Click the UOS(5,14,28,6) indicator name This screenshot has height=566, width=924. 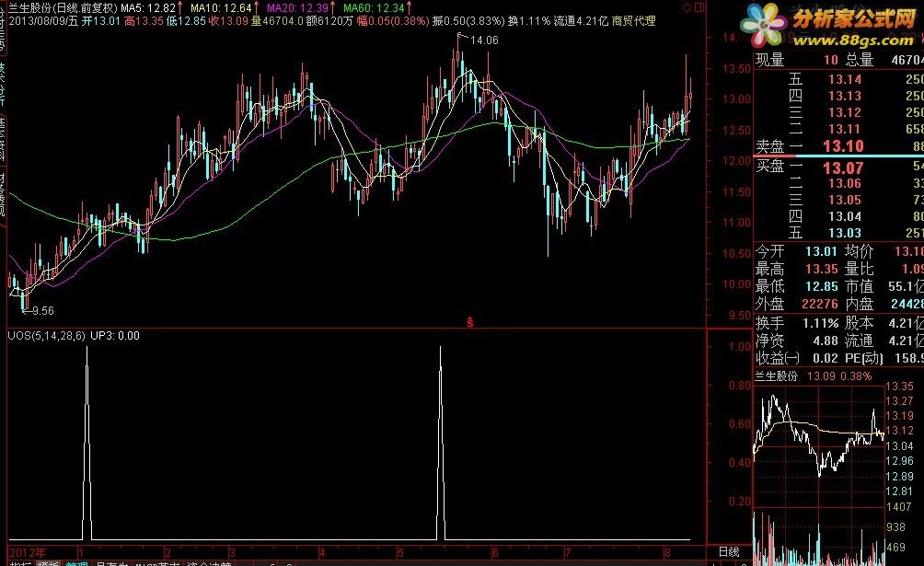[x=47, y=336]
